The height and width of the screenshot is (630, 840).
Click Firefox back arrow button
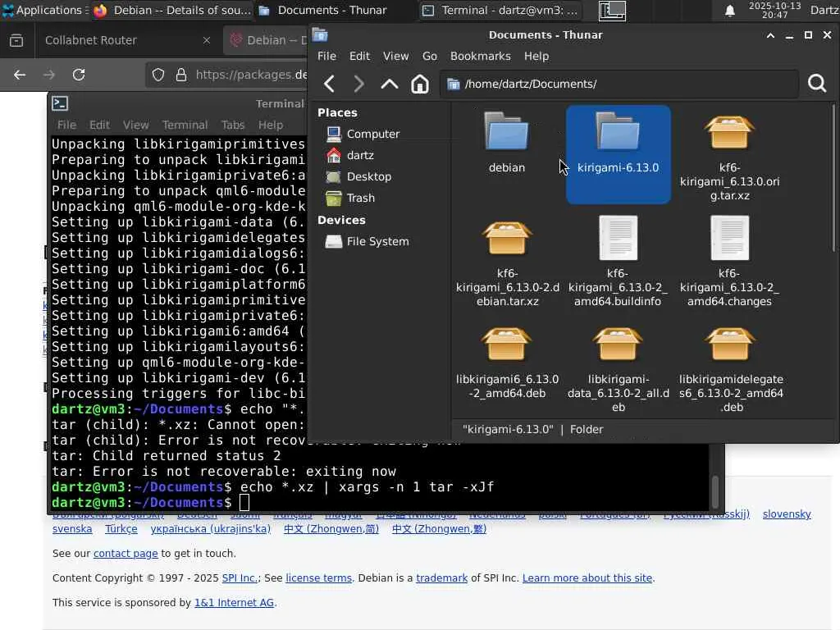20,75
